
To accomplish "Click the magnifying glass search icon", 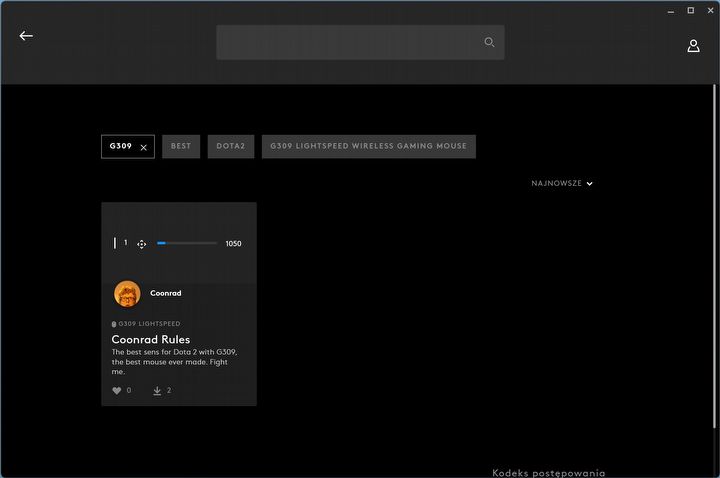I will point(489,42).
